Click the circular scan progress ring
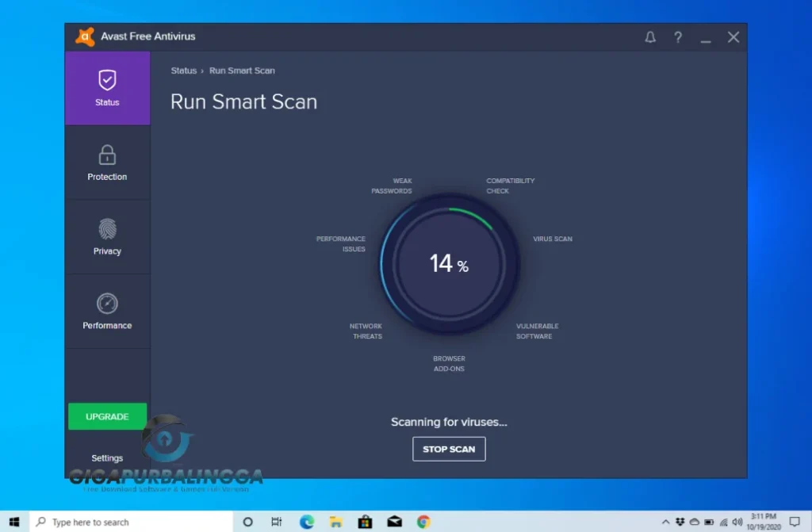 click(x=449, y=263)
